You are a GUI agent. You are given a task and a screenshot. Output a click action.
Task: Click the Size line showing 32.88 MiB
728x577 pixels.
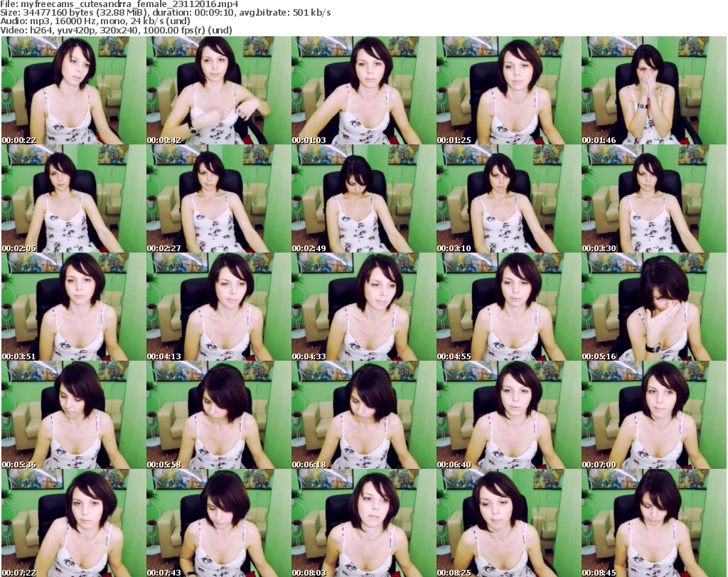[165, 13]
